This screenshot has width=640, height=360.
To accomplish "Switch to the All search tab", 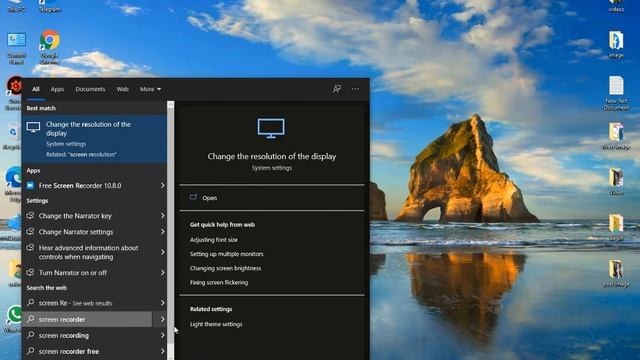I will (36, 89).
